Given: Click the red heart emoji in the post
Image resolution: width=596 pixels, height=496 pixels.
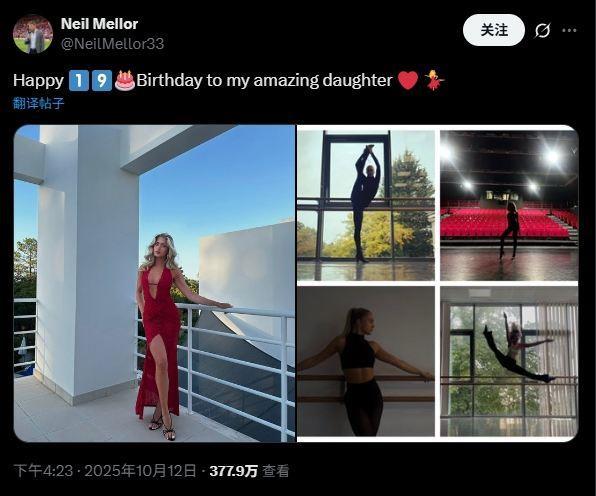Looking at the screenshot, I should (x=408, y=81).
